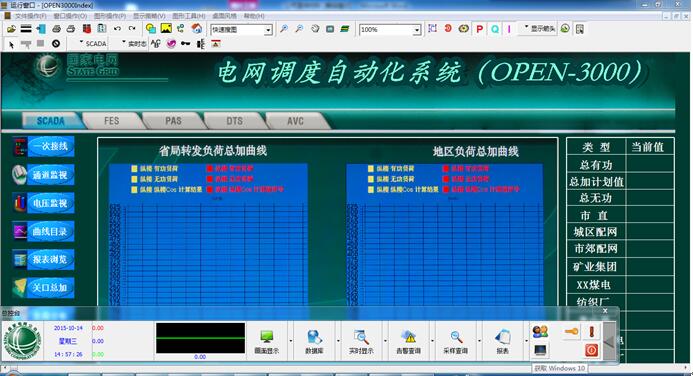Viewport: 693px width, 376px height.
Task: Open the 图形工具(H) menu
Action: pyautogui.click(x=188, y=16)
